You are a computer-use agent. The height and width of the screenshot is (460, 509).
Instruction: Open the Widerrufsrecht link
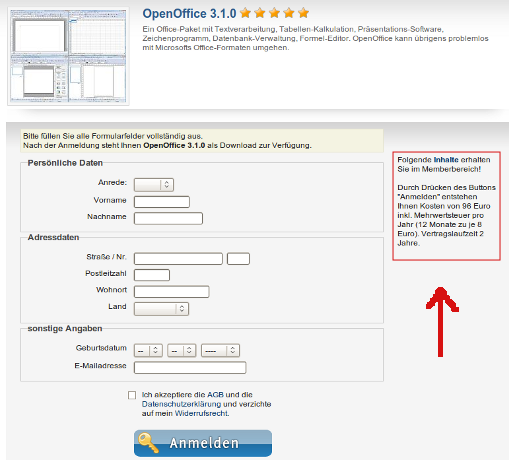(x=202, y=413)
